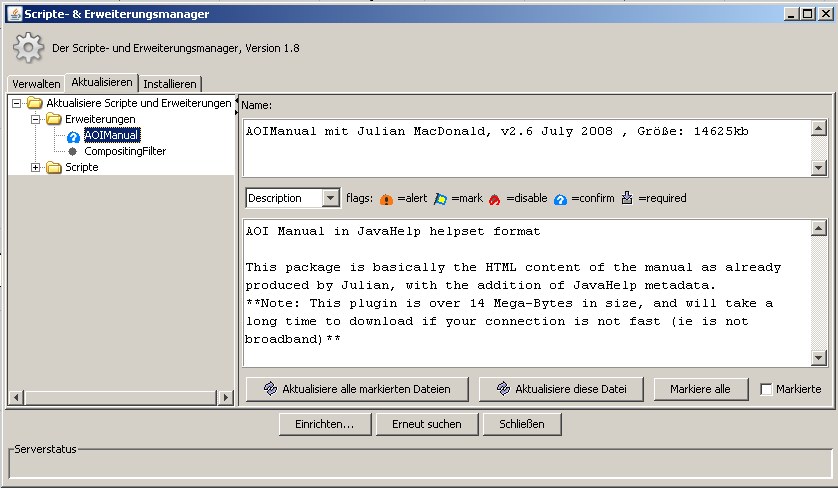Click the tree panel's horizontal scrollbar track
The image size is (838, 488).
(x=121, y=397)
